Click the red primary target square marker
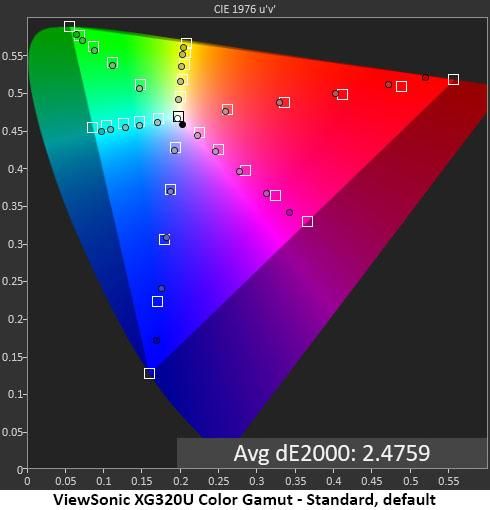The image size is (490, 510). (453, 79)
